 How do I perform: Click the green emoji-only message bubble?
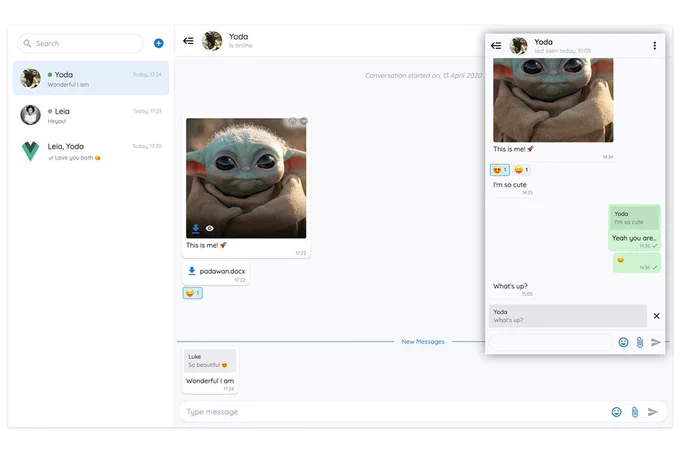pos(637,263)
